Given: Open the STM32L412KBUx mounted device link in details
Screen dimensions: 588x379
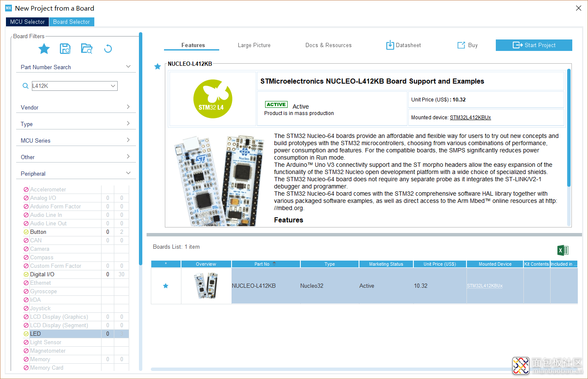Looking at the screenshot, I should [x=470, y=118].
